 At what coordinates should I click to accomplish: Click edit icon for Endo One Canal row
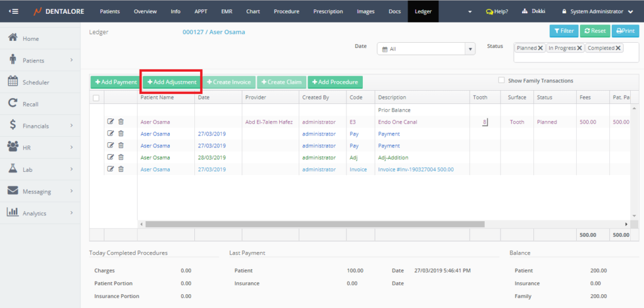tap(111, 122)
